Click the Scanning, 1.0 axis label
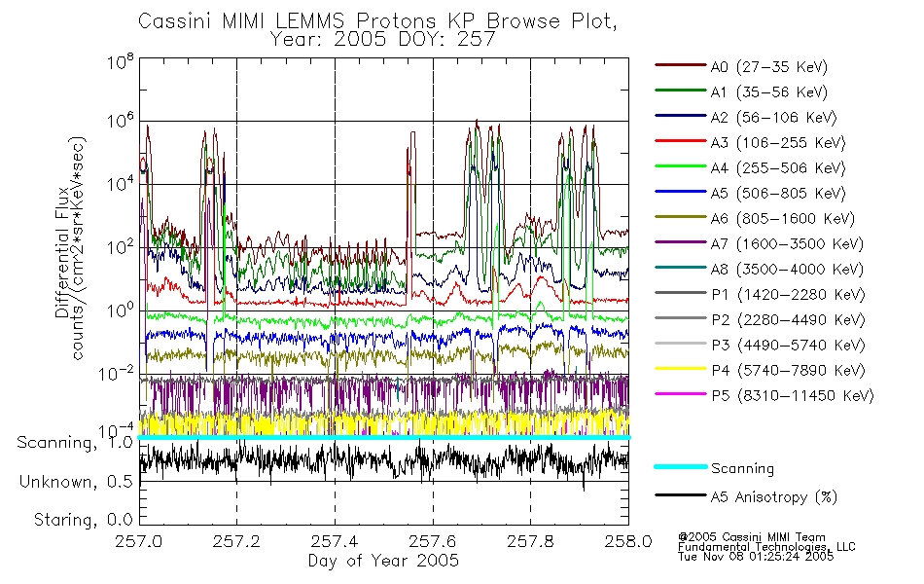Image resolution: width=924 pixels, height=584 pixels. (75, 443)
